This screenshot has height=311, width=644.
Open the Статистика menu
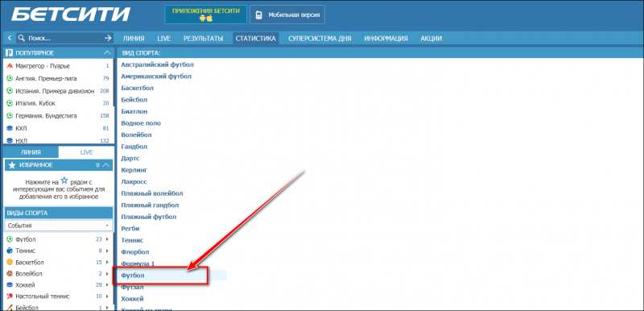coord(255,39)
